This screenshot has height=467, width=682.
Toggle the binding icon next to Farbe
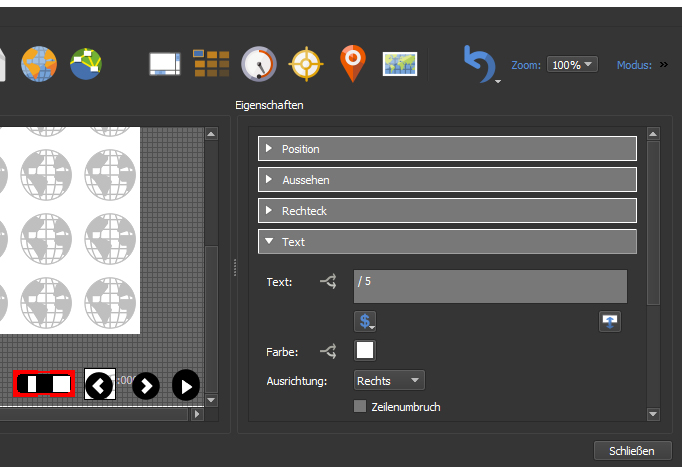pos(328,351)
